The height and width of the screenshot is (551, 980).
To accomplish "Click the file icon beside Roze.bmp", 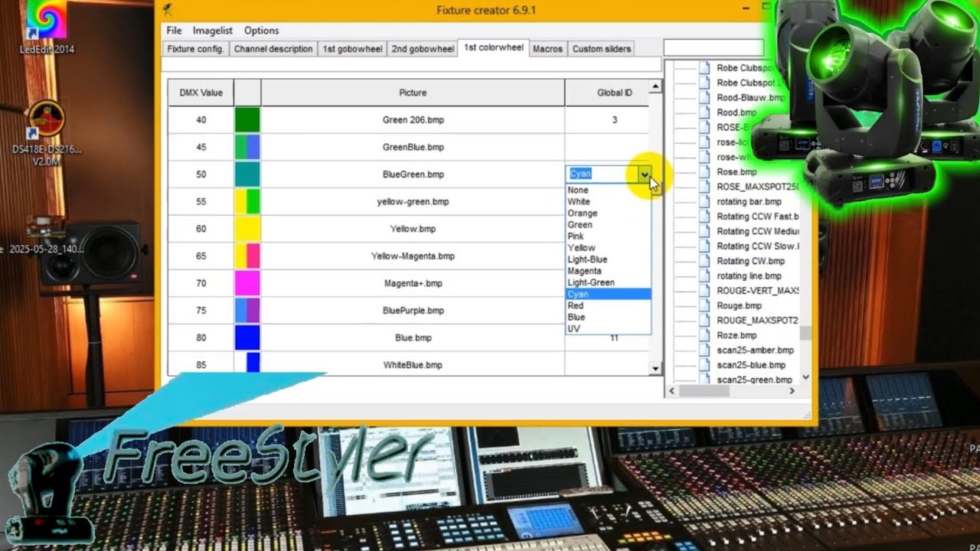I will 705,335.
